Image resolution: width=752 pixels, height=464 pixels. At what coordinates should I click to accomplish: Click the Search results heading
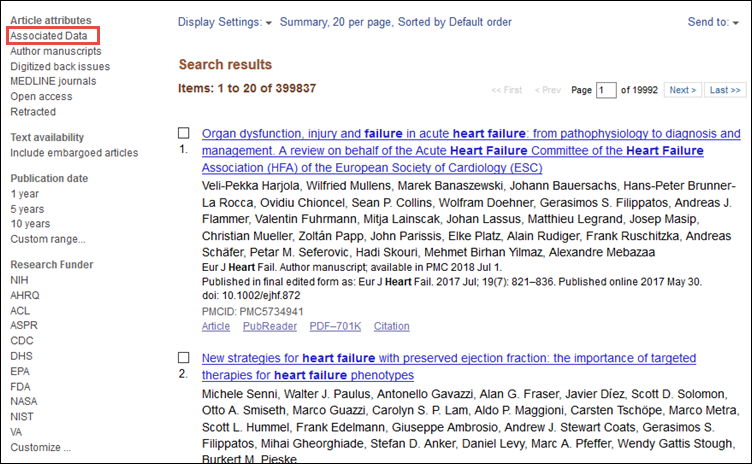click(225, 64)
